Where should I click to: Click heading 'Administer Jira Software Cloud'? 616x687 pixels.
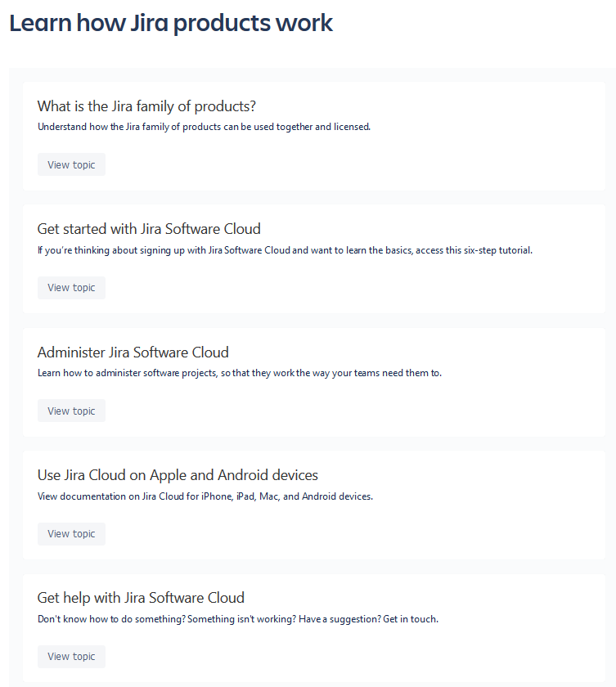133,352
